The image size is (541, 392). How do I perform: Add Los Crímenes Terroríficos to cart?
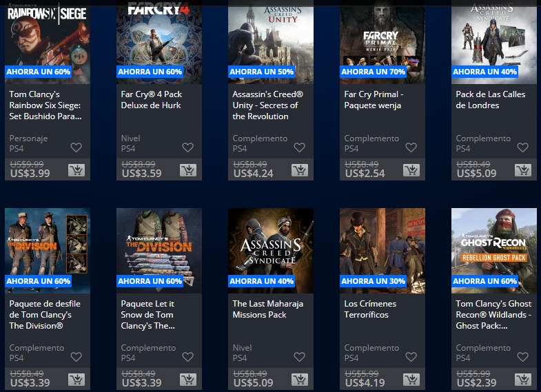[x=411, y=379]
